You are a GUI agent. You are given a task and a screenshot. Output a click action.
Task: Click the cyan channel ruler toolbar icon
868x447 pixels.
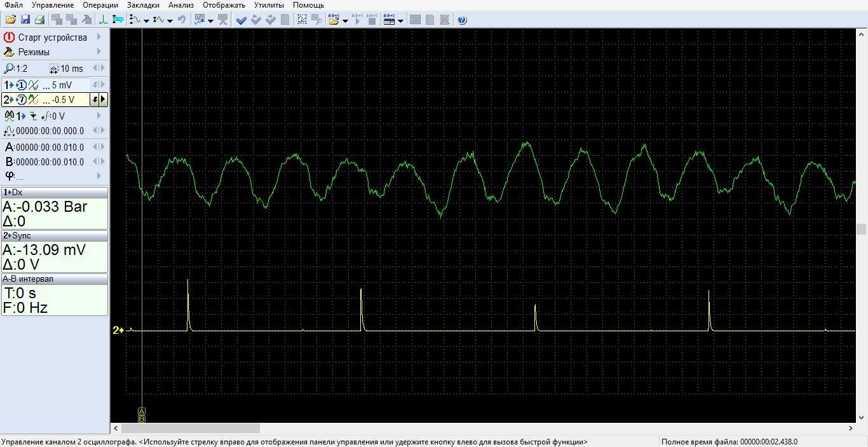point(118,20)
